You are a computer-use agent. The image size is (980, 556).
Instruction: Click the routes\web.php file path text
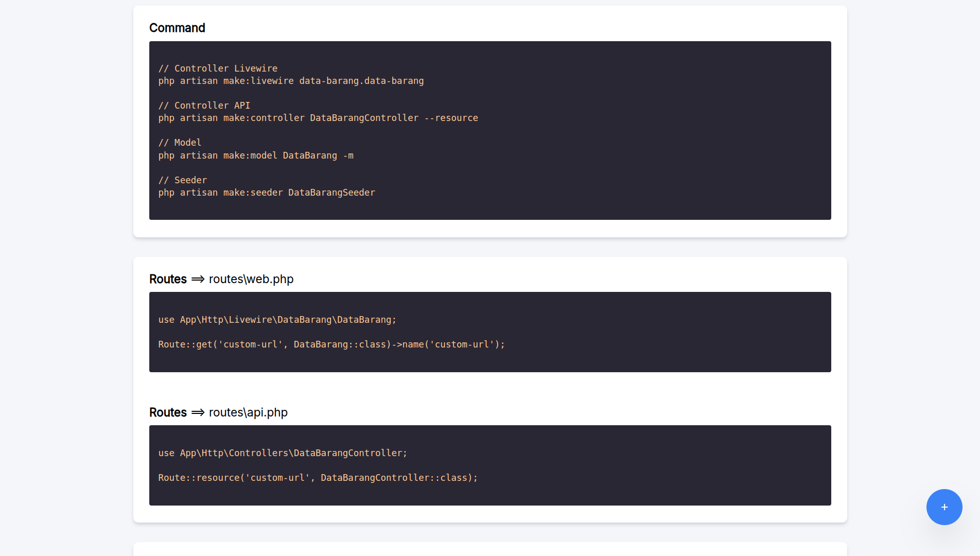click(251, 279)
